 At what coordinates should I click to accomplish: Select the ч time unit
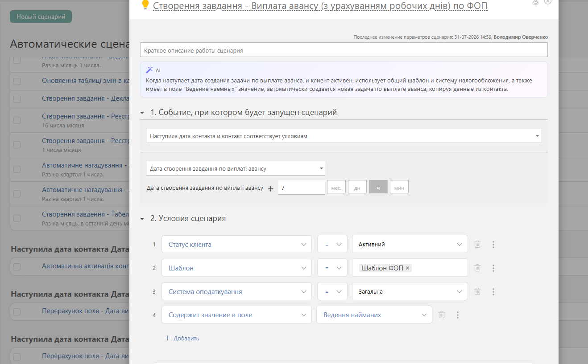[378, 187]
